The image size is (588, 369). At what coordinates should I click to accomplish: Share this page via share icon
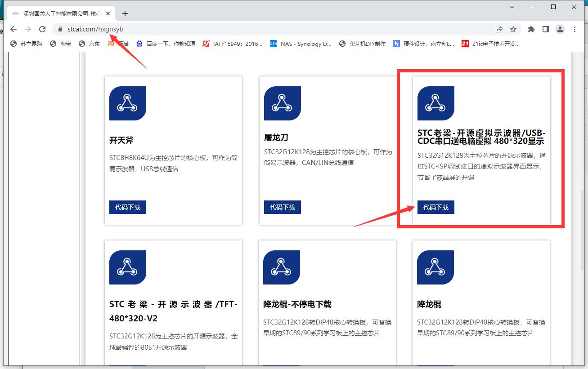pos(499,29)
